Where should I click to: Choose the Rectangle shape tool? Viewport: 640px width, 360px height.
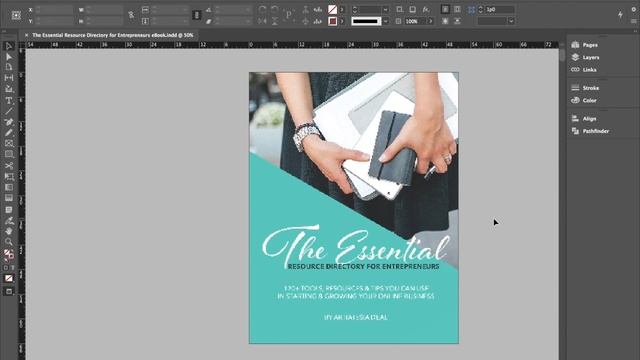tap(9, 154)
